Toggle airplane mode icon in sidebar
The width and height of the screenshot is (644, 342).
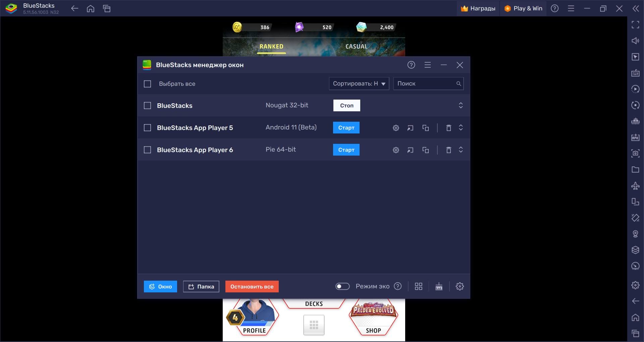pyautogui.click(x=635, y=185)
